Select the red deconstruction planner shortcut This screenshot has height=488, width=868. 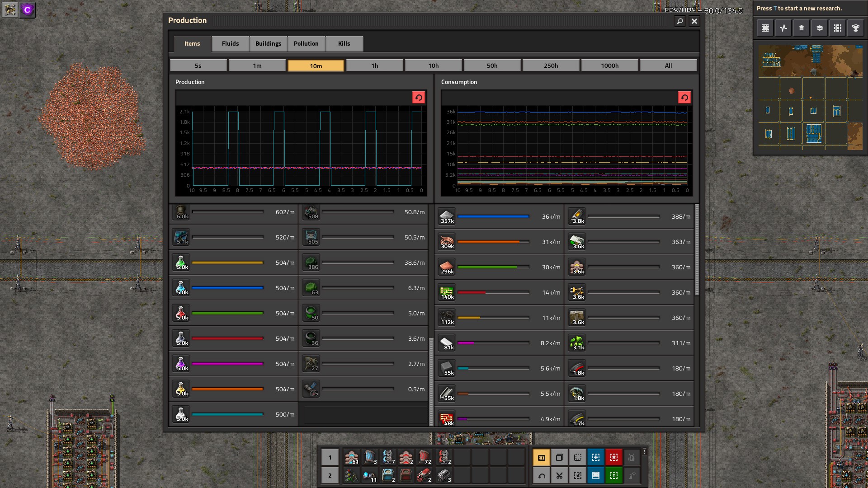614,458
